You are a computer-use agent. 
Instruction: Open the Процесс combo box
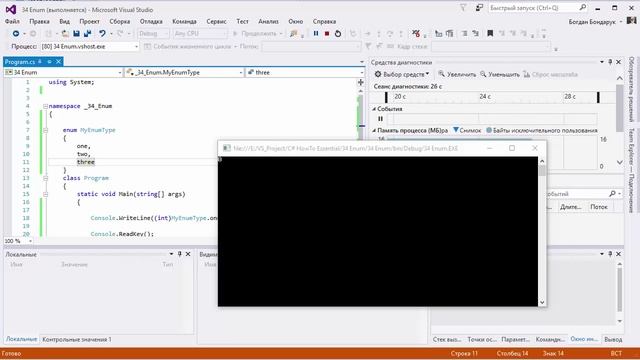click(x=90, y=47)
